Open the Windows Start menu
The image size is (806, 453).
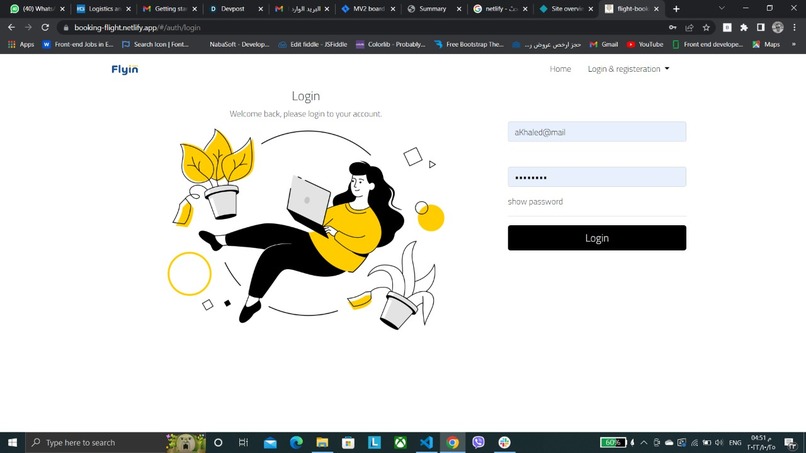tap(12, 442)
